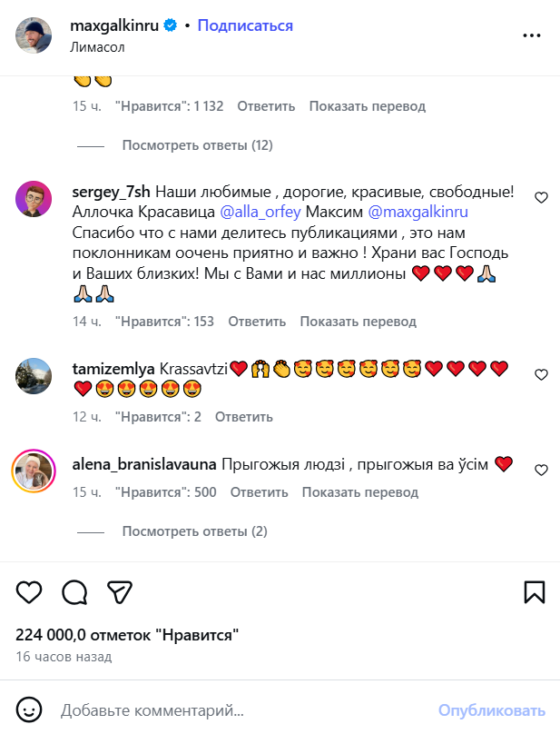Like the post with the heart icon

click(30, 592)
